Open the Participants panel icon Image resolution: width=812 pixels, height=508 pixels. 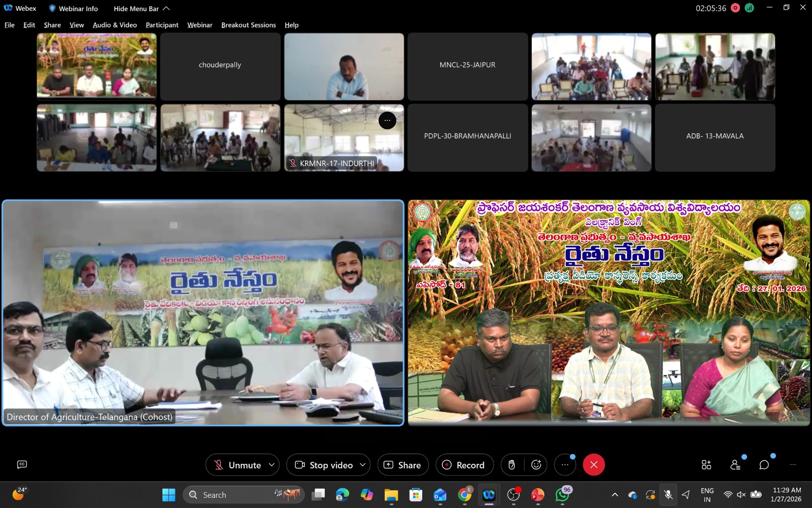point(735,465)
